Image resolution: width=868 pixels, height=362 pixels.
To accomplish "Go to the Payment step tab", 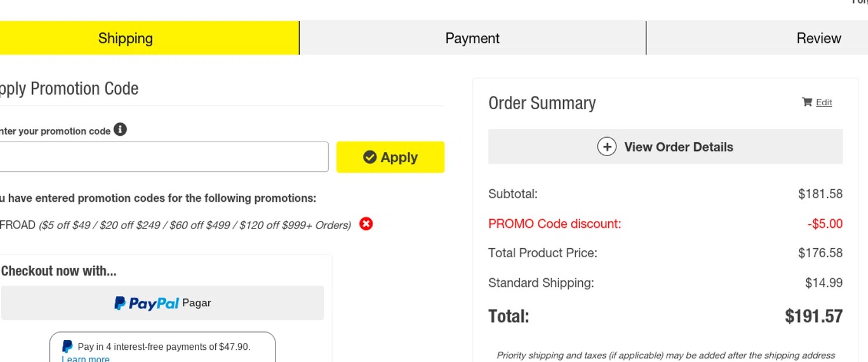I will pyautogui.click(x=472, y=38).
